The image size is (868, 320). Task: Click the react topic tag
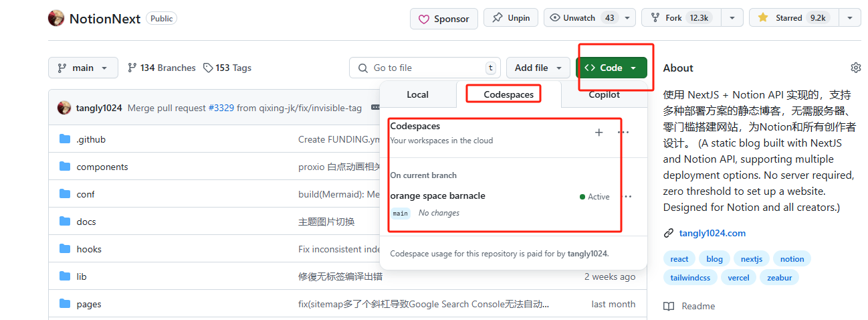679,259
